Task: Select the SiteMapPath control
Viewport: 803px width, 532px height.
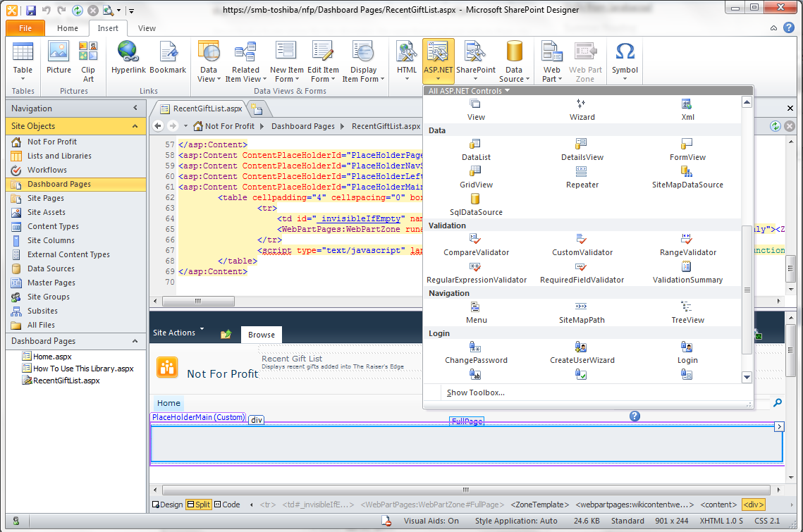Action: click(x=582, y=313)
